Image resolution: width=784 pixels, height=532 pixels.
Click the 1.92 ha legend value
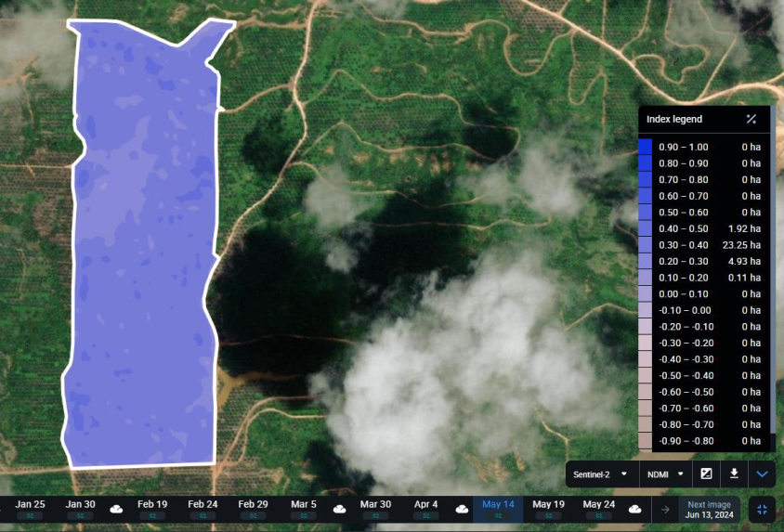pos(744,228)
